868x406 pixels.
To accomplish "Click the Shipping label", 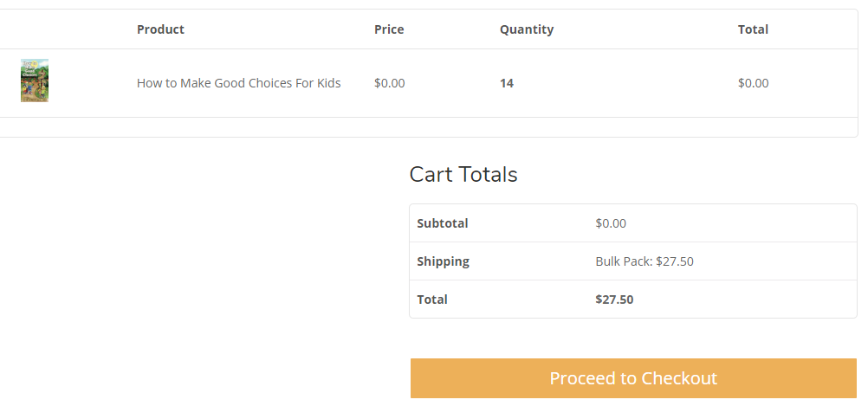I will [x=443, y=261].
